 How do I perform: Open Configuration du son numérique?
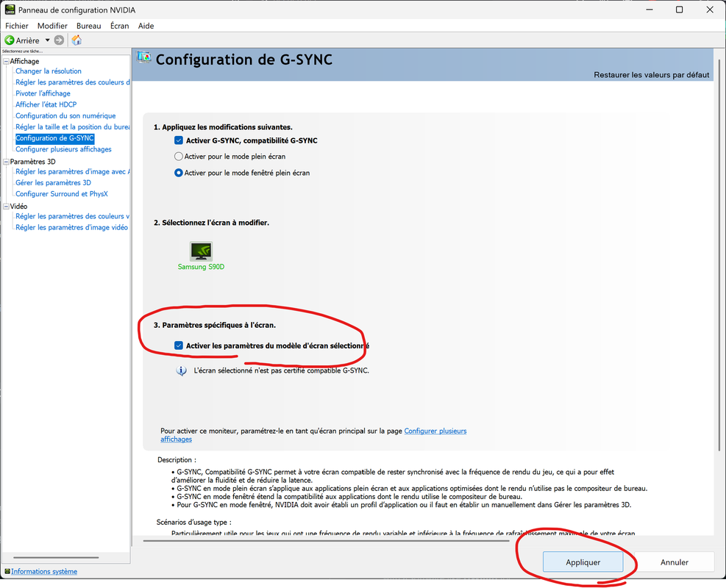(65, 115)
